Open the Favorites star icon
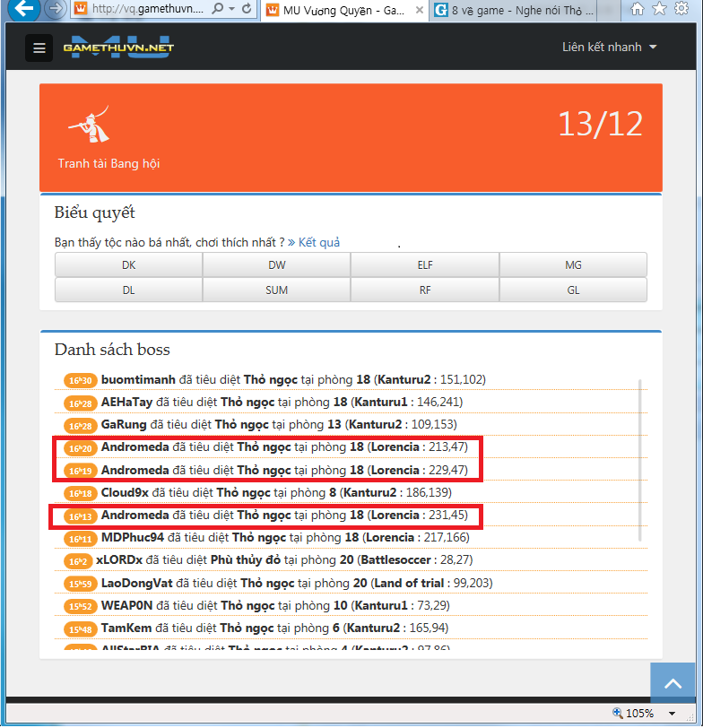Viewport: 703px width, 728px height. [x=659, y=10]
